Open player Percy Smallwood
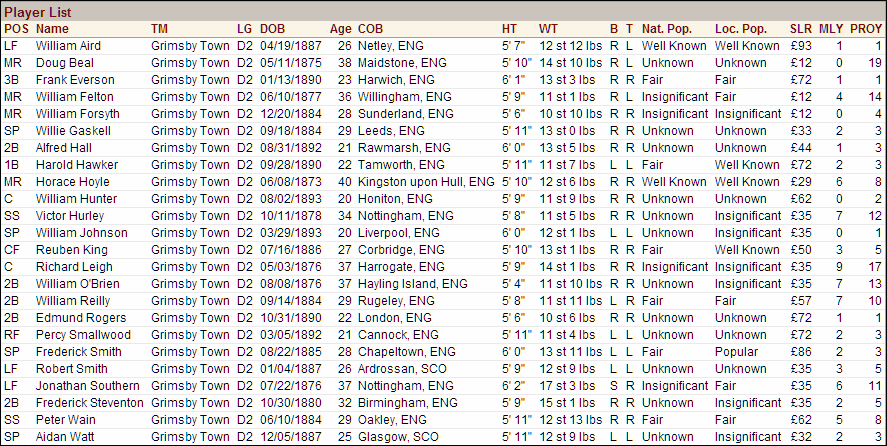Image resolution: width=887 pixels, height=446 pixels. [83, 334]
